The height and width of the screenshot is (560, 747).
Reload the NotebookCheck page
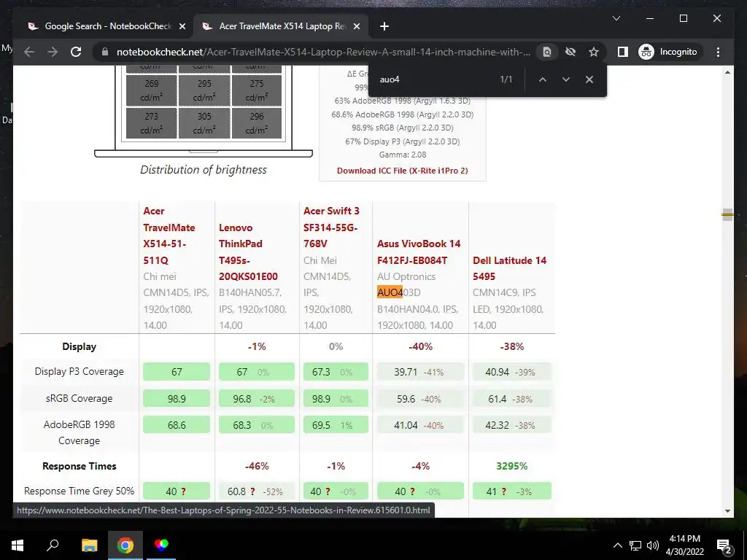tap(76, 52)
